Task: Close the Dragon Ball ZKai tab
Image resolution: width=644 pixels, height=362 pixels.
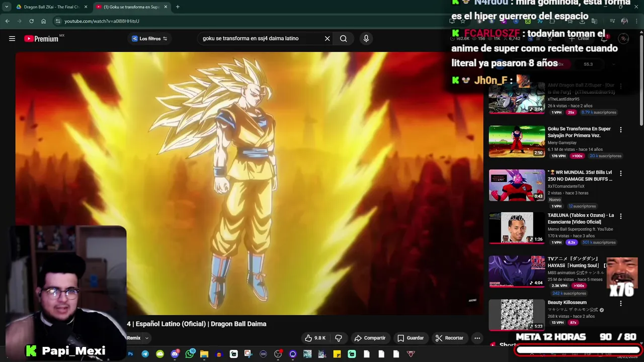Action: (86, 7)
